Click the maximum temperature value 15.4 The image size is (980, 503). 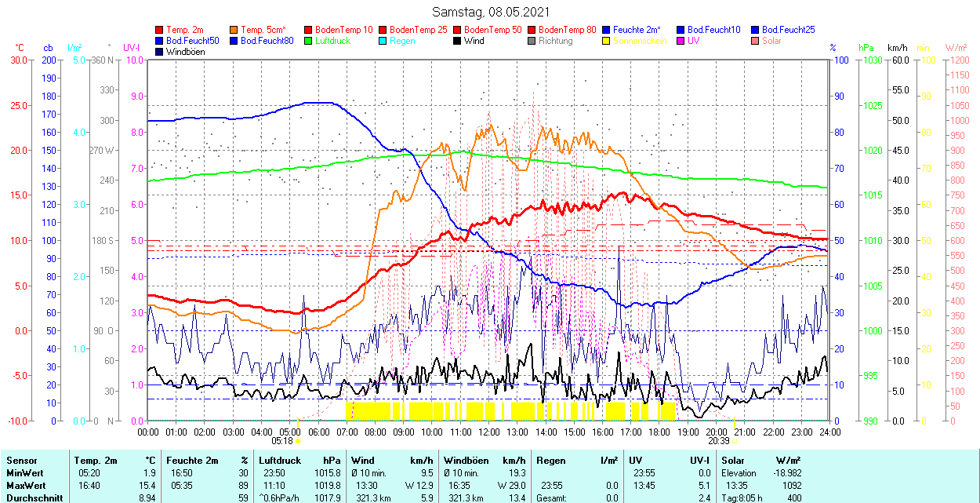[148, 486]
